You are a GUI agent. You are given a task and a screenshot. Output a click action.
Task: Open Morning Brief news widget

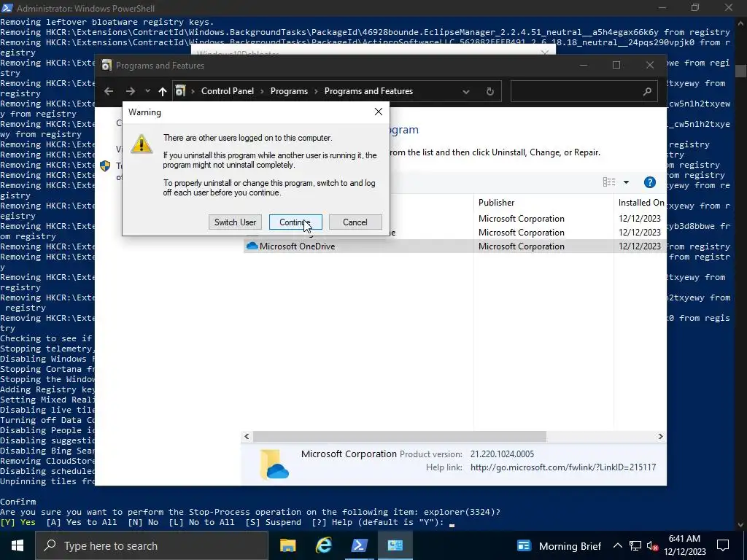click(x=560, y=545)
